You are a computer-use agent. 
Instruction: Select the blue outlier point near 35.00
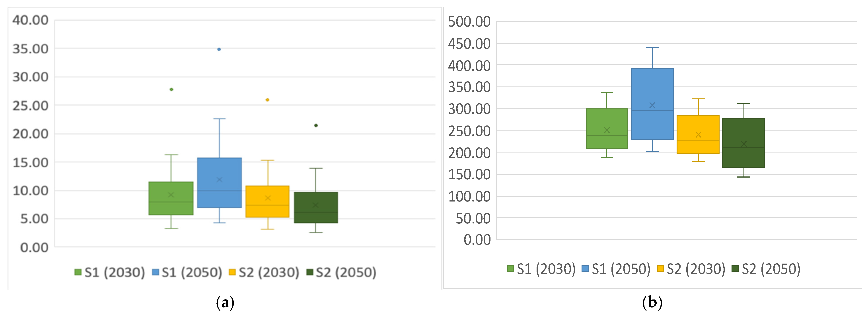tap(219, 49)
